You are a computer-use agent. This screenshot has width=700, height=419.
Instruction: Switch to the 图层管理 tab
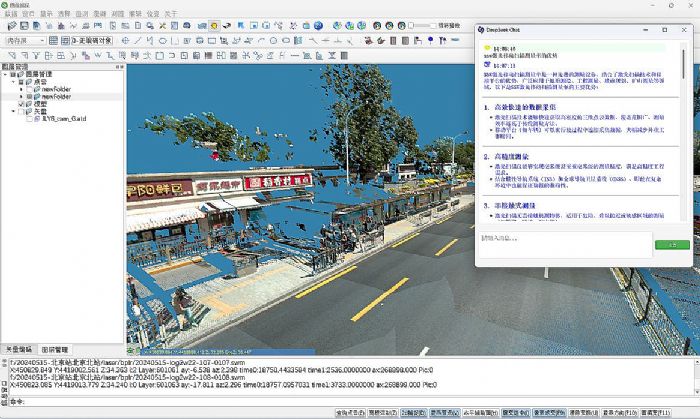[54, 350]
